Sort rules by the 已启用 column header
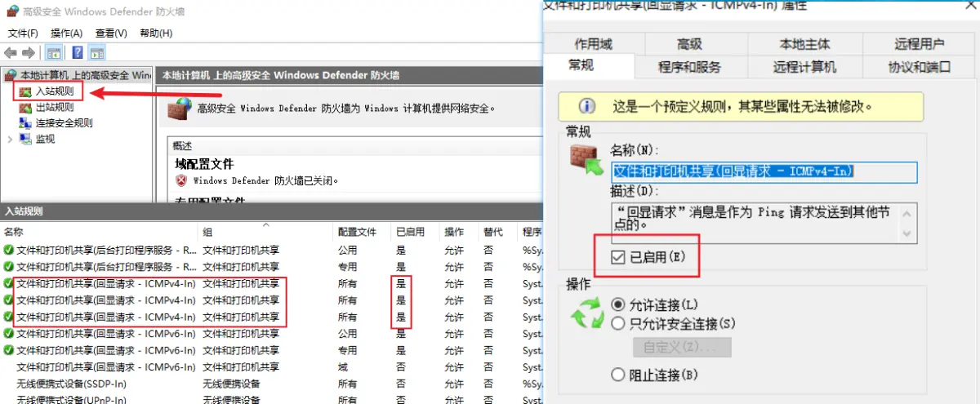 pos(414,232)
